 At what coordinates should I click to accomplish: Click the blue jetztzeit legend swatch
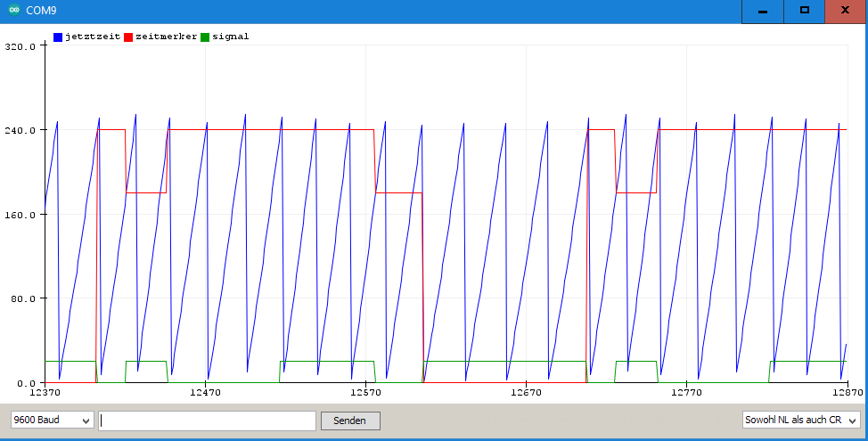pyautogui.click(x=58, y=37)
